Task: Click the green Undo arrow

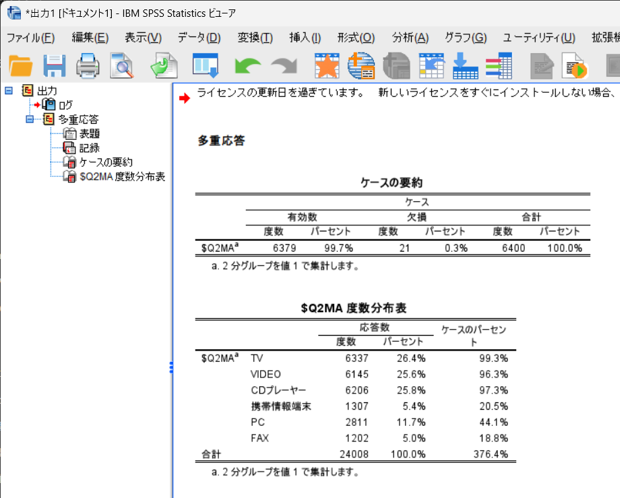Action: coord(246,67)
